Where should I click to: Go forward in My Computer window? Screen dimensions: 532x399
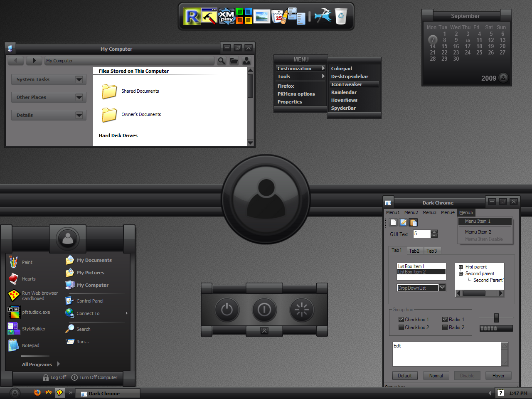point(34,61)
